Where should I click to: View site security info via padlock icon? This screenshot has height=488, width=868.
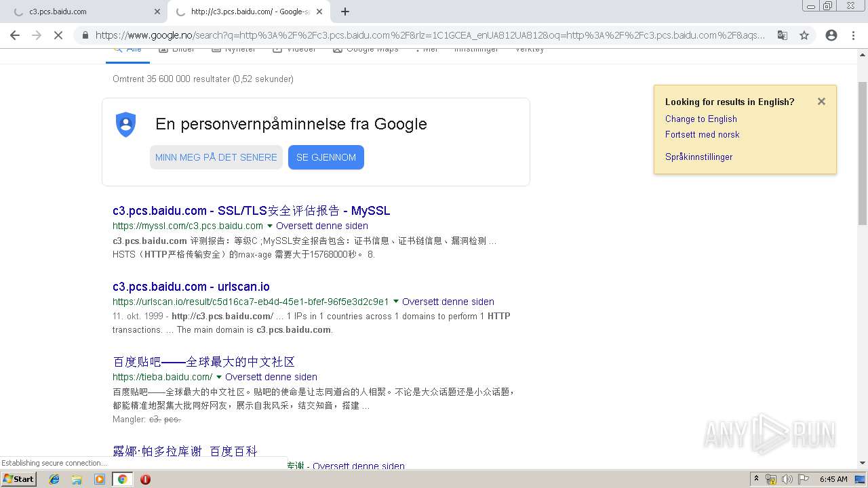(85, 35)
